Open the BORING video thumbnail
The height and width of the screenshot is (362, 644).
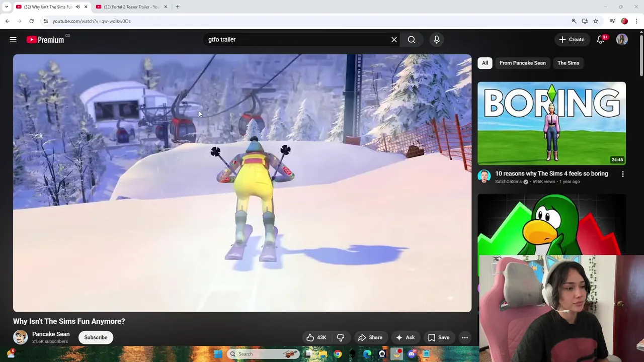coord(551,123)
